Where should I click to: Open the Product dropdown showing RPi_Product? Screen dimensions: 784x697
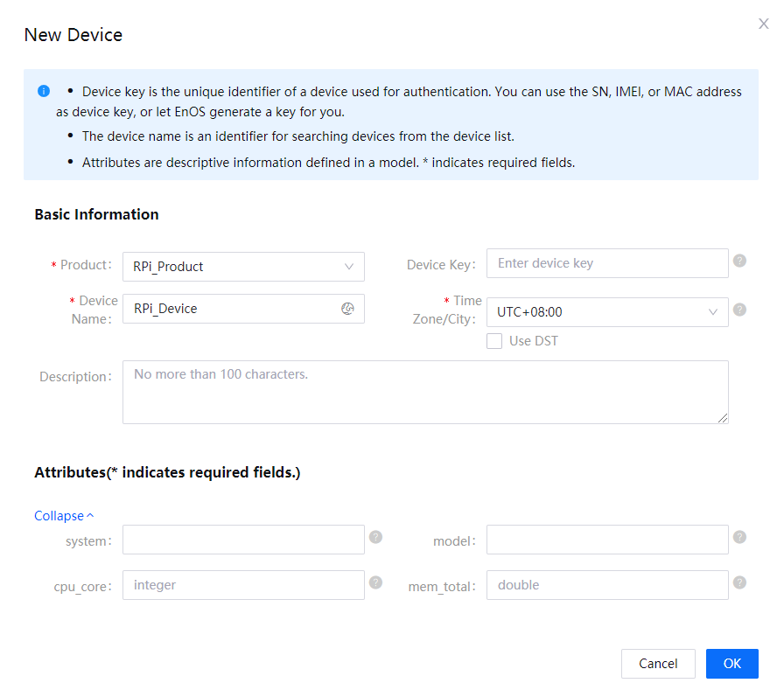(x=243, y=267)
